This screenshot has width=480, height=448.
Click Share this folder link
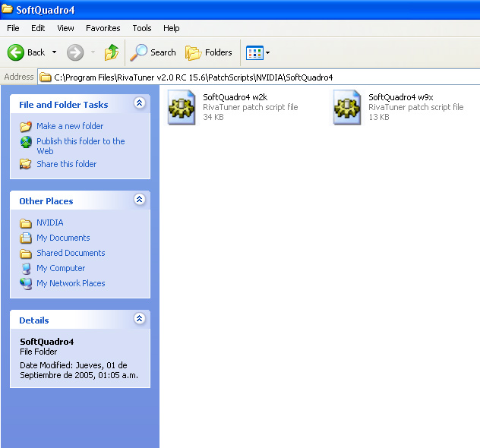click(67, 164)
